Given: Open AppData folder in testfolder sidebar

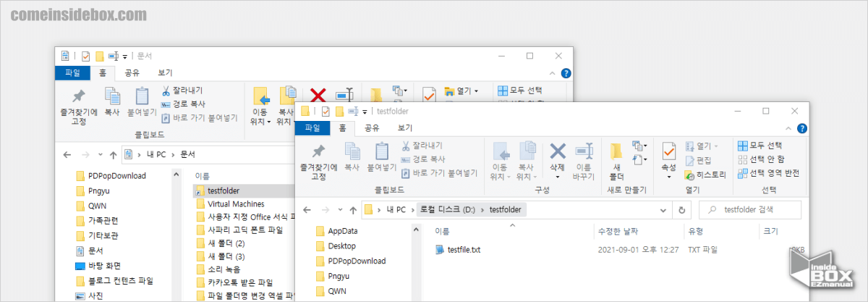Looking at the screenshot, I should pyautogui.click(x=335, y=231).
